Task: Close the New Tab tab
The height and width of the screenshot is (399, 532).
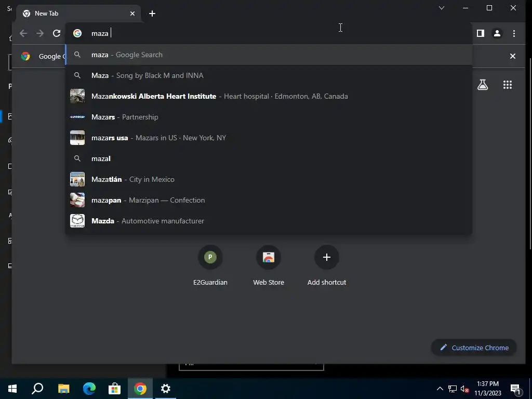Action: (x=132, y=14)
